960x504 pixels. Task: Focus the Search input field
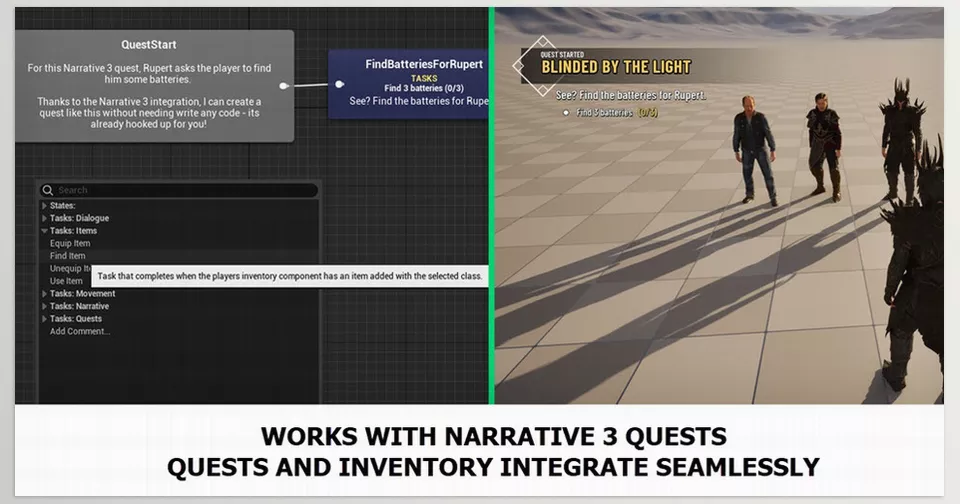tap(179, 190)
